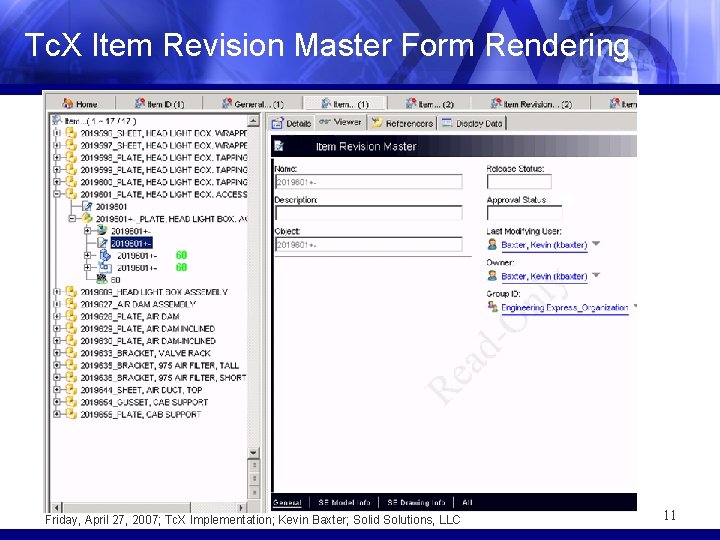Click the root Item... tree icon
The height and width of the screenshot is (540, 720).
pyautogui.click(x=57, y=120)
